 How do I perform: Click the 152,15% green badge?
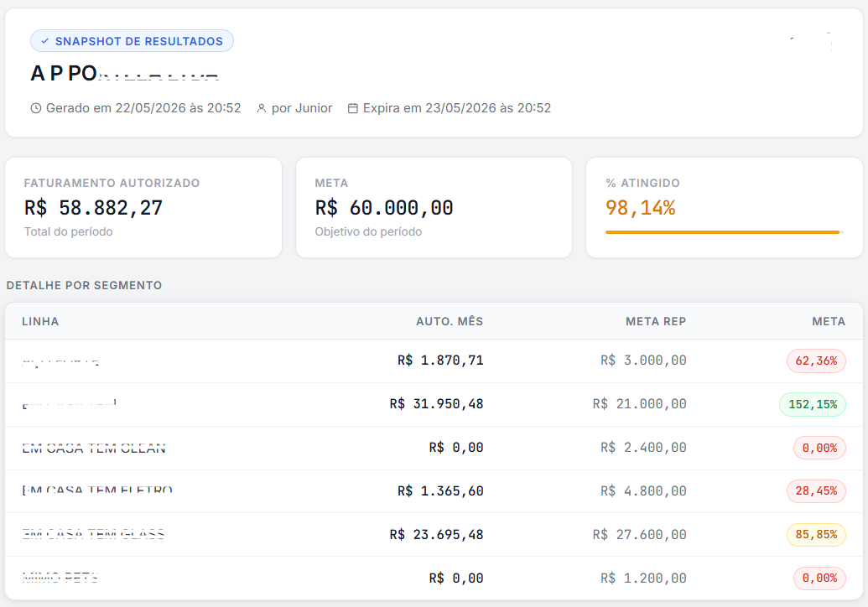pos(813,404)
